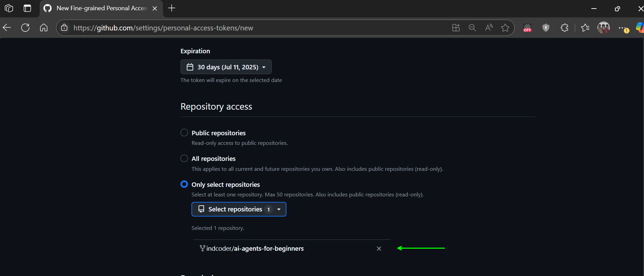Open the favorites list icon
644x276 pixels.
coord(585,28)
